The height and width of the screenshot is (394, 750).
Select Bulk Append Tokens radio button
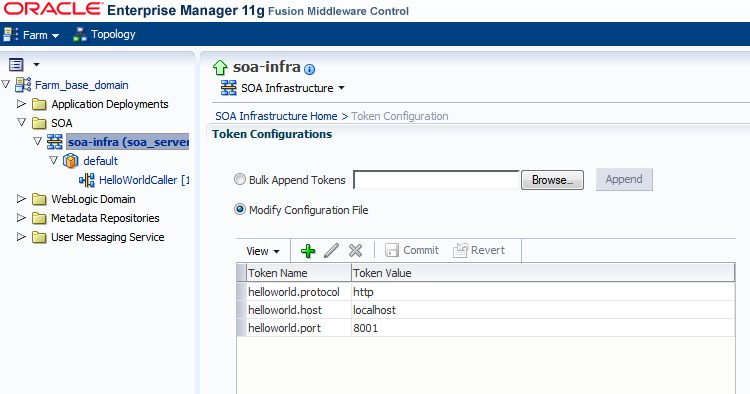240,179
